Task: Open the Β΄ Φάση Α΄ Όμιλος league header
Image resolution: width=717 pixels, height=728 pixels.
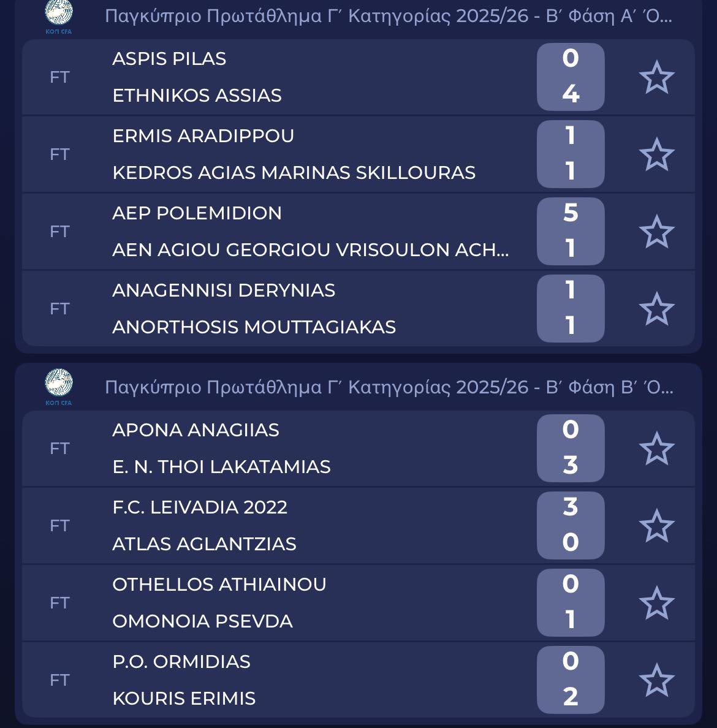Action: tap(389, 16)
